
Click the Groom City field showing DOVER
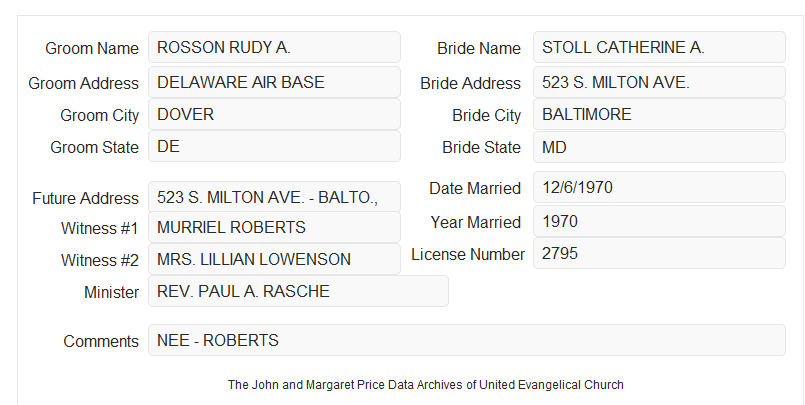tap(274, 114)
